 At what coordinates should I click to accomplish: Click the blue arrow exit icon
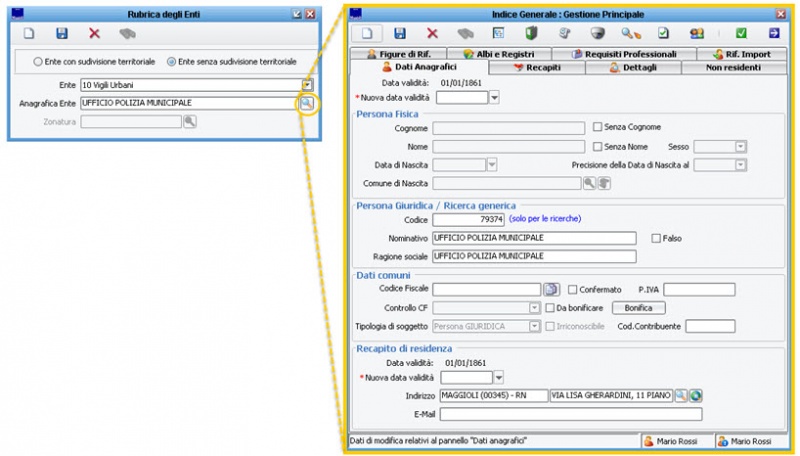tap(774, 33)
